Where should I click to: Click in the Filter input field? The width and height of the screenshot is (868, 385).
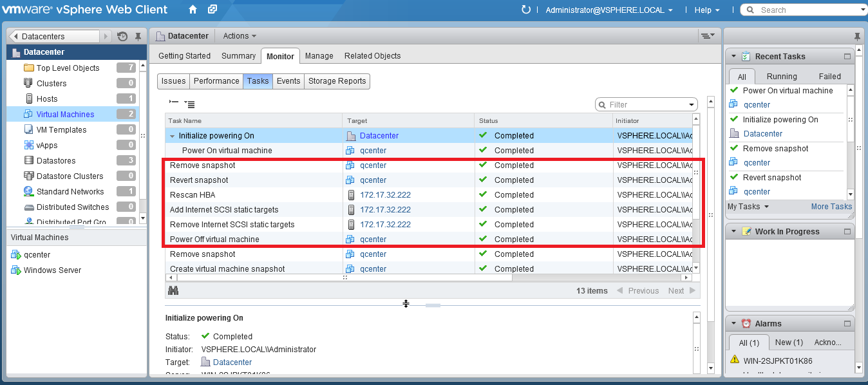coord(646,105)
